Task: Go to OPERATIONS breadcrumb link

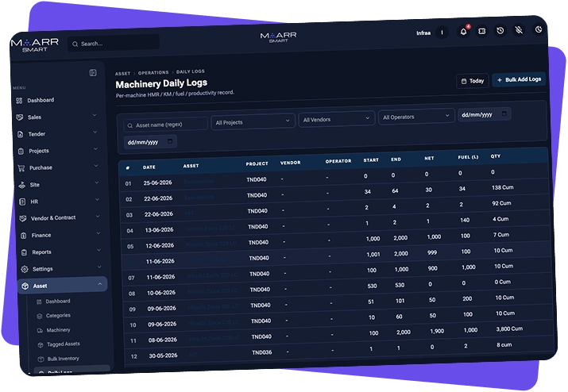Action: tap(153, 72)
